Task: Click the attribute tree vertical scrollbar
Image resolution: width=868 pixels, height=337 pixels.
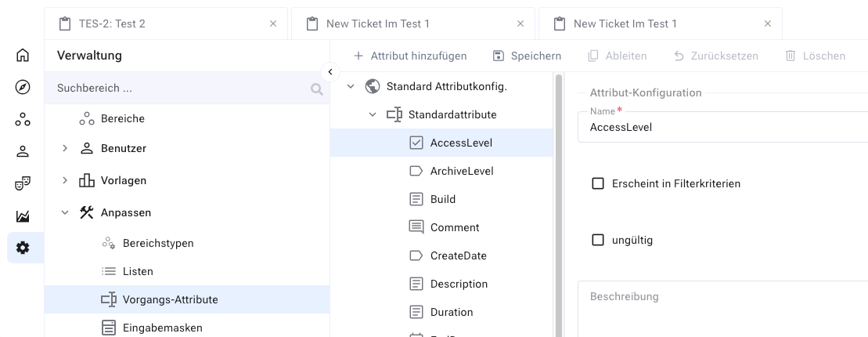Action: (x=558, y=204)
